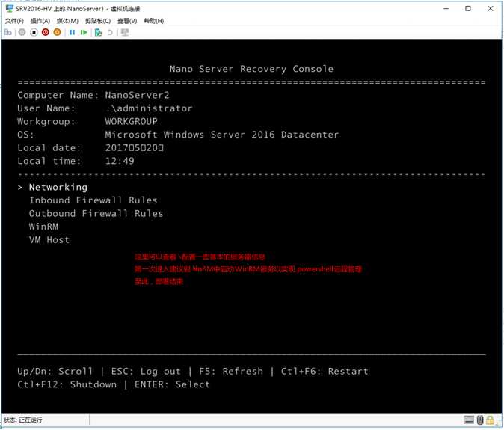Screen dimensions: 504x430
Task: Close the virtual machine connection window
Action: (491, 9)
